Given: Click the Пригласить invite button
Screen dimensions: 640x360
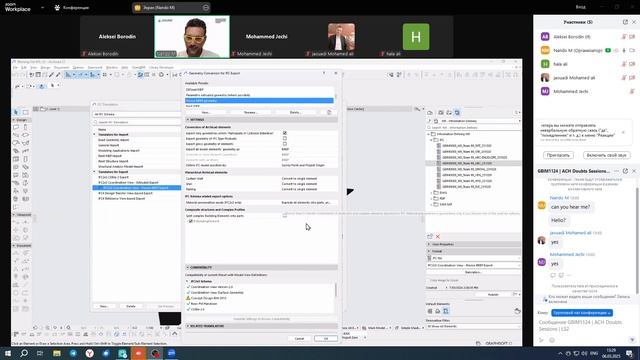Looking at the screenshot, I should [x=558, y=155].
